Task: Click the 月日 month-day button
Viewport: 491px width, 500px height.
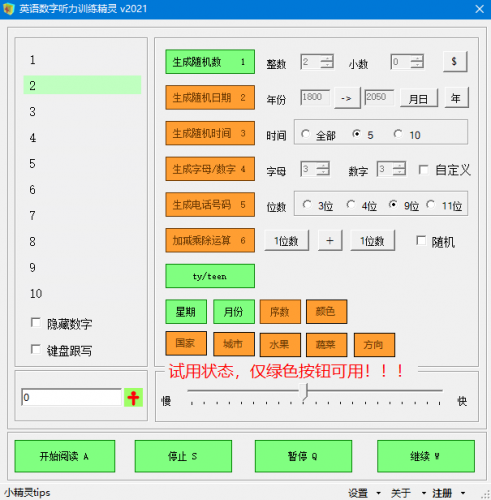Action: [x=419, y=98]
